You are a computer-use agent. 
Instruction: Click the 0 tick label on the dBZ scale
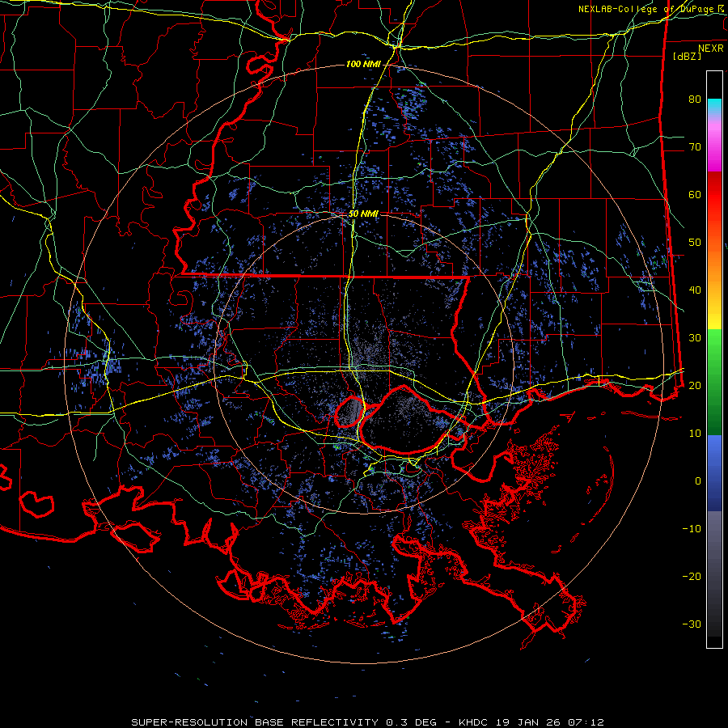coord(698,481)
